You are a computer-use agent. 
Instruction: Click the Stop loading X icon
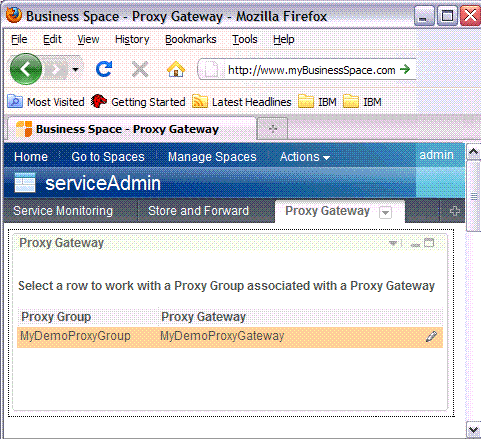pyautogui.click(x=140, y=70)
